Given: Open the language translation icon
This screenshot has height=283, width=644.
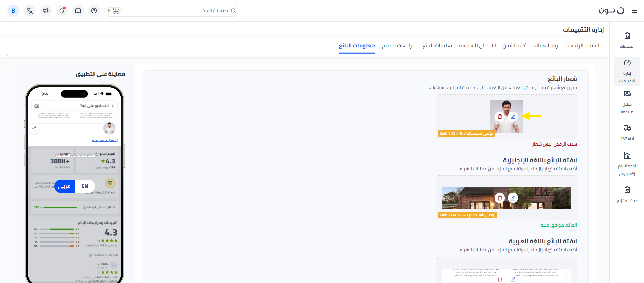Looking at the screenshot, I should (x=30, y=11).
